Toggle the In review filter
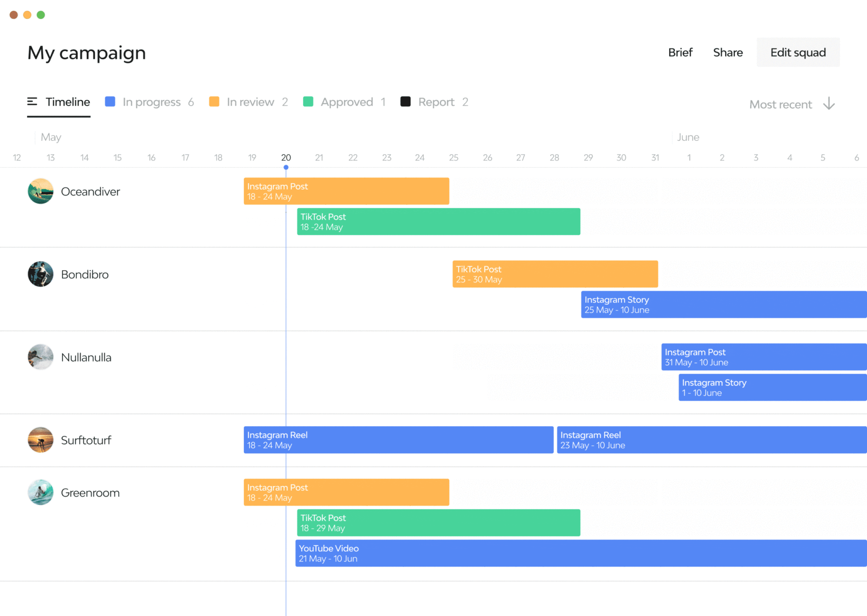 (x=250, y=102)
